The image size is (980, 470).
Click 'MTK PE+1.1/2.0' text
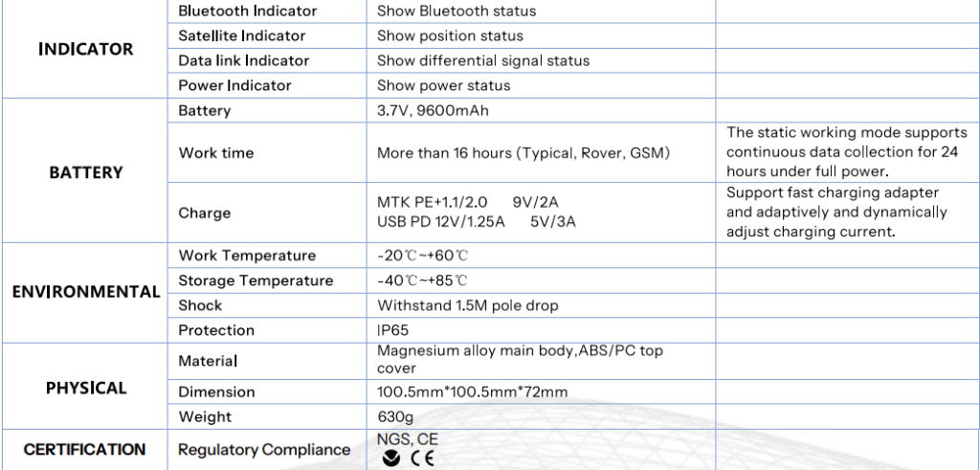tap(432, 203)
